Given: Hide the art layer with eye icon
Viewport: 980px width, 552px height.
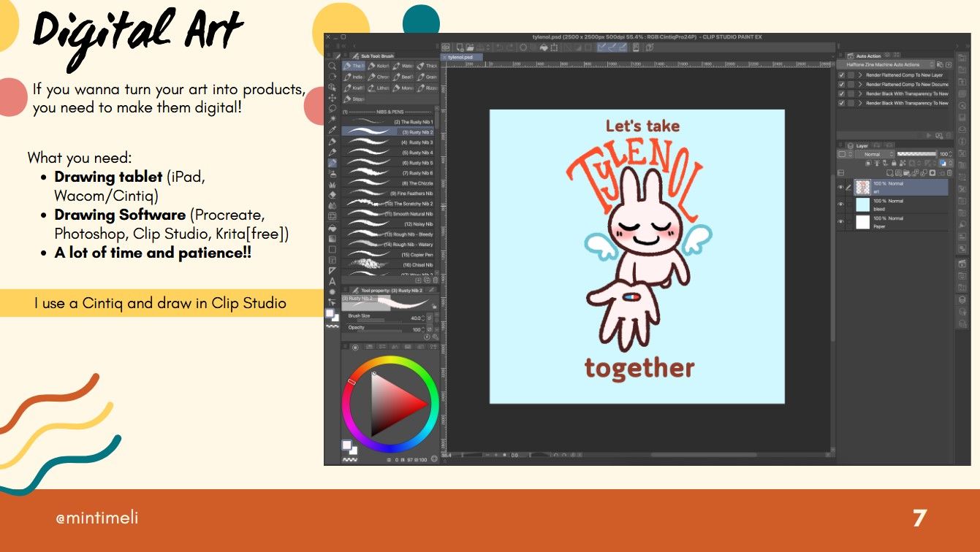Looking at the screenshot, I should (x=840, y=187).
